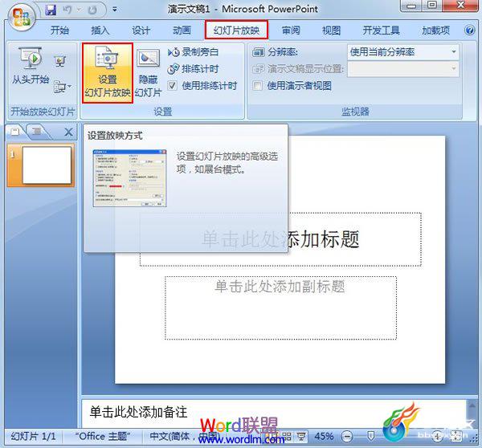The image size is (482, 448).
Task: Redo the last action
Action: 92,10
